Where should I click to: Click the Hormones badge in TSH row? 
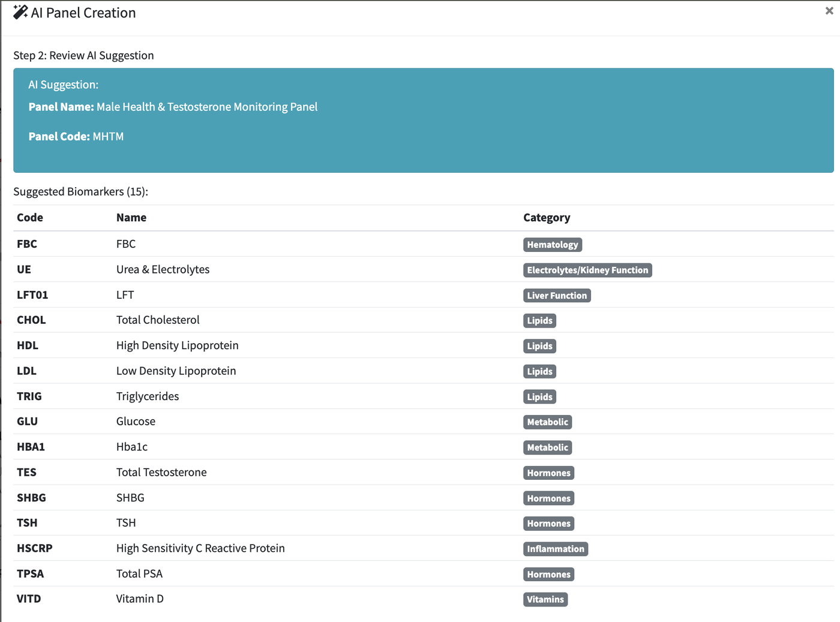click(548, 524)
